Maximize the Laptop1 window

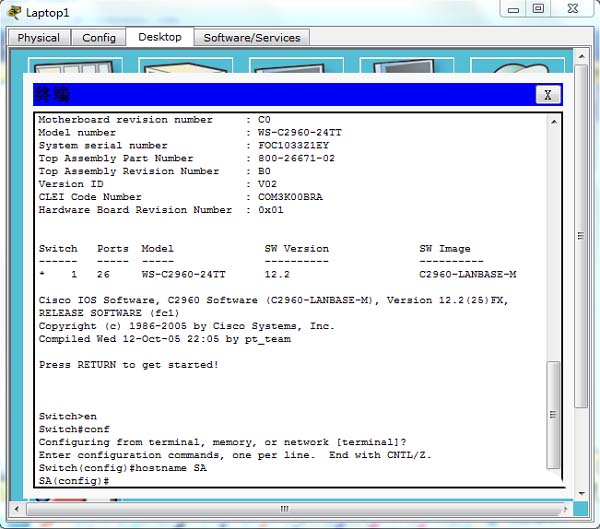click(x=538, y=9)
